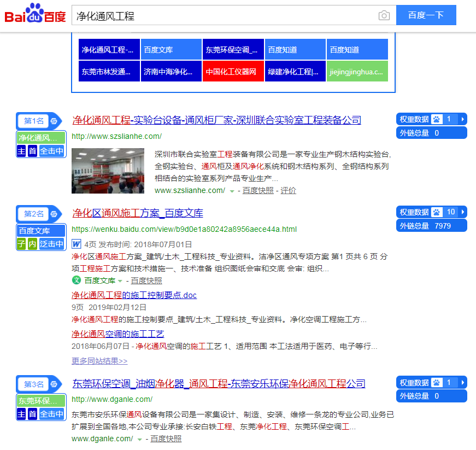Click 外链总量 0 badge on third result

coord(431,396)
